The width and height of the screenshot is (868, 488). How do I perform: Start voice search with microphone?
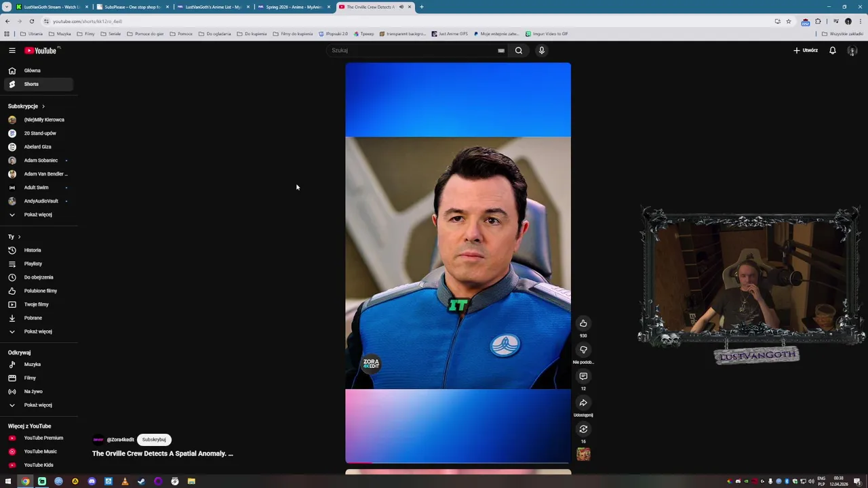coord(542,50)
